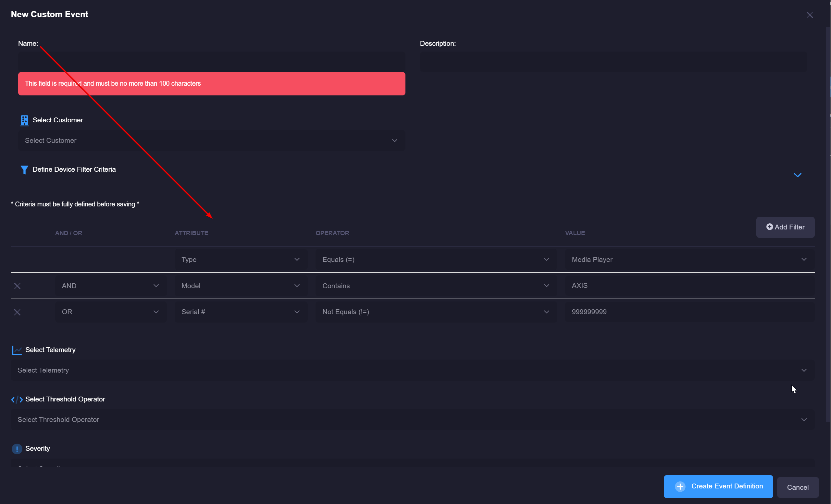Click the required field error message
The height and width of the screenshot is (504, 831).
click(211, 84)
